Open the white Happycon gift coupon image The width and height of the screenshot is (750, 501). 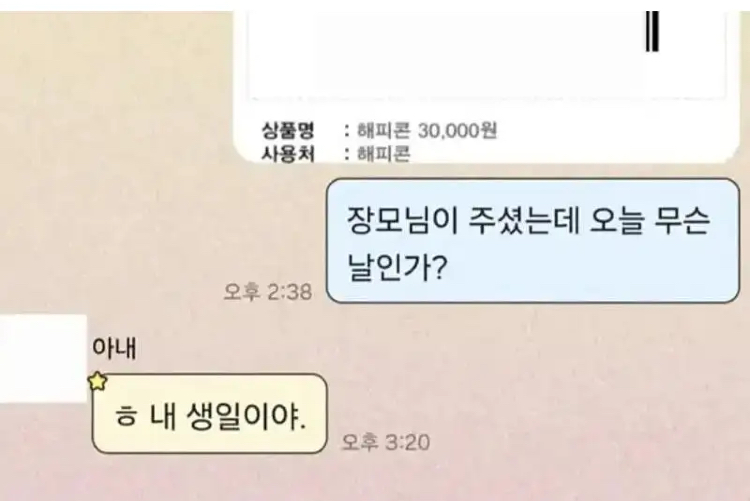[486, 87]
